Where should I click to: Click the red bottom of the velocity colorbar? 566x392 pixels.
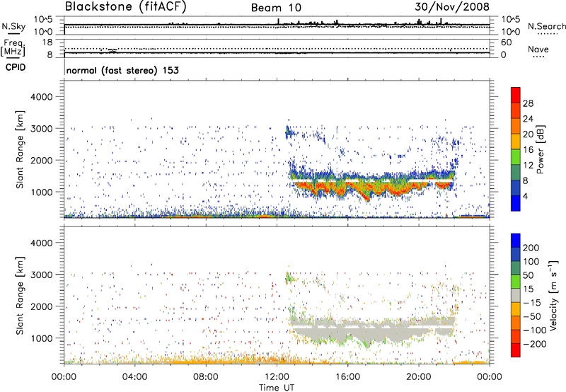pyautogui.click(x=516, y=350)
